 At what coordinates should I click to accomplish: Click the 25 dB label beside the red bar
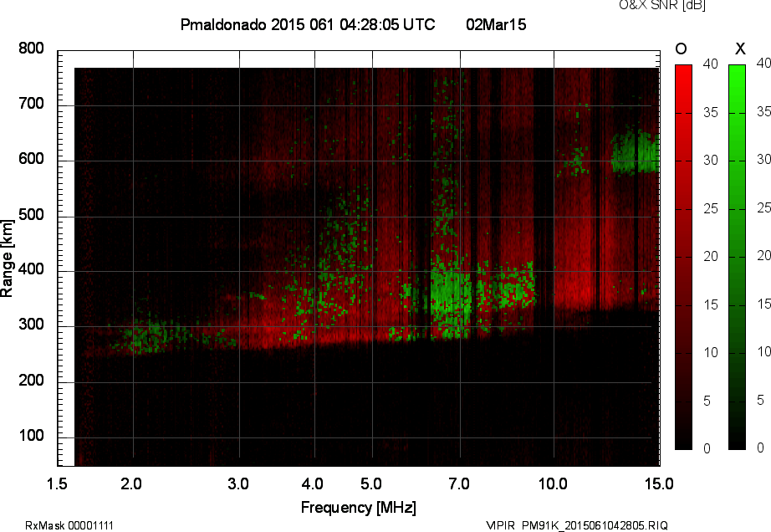[x=711, y=208]
